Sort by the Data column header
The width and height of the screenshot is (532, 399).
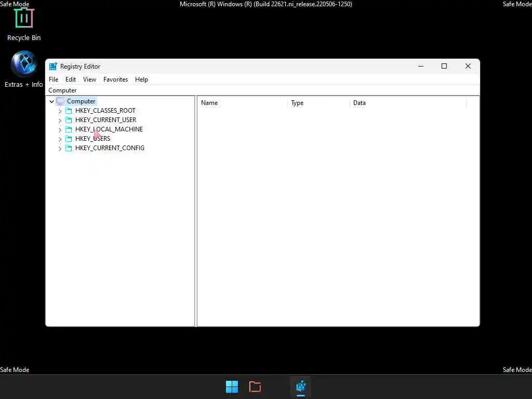click(408, 103)
